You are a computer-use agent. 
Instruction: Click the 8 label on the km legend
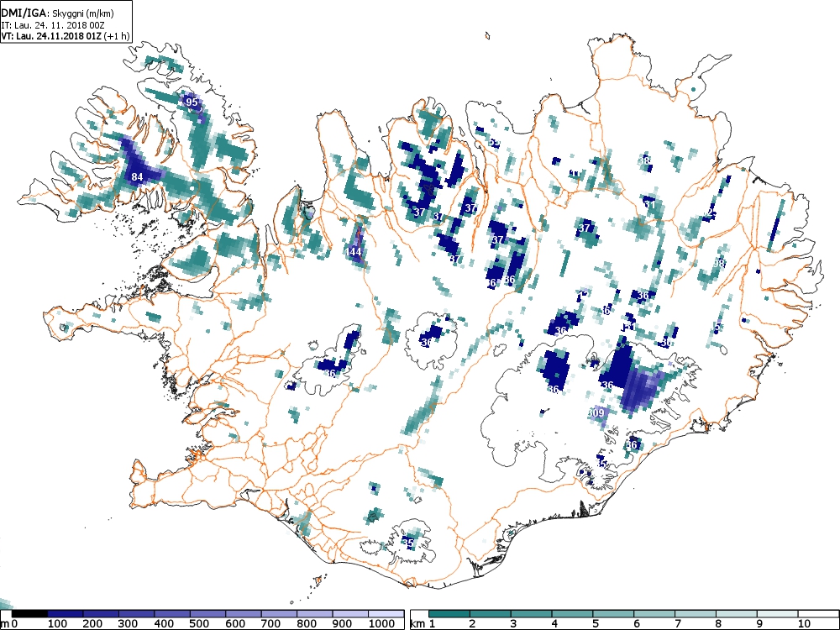pyautogui.click(x=718, y=623)
